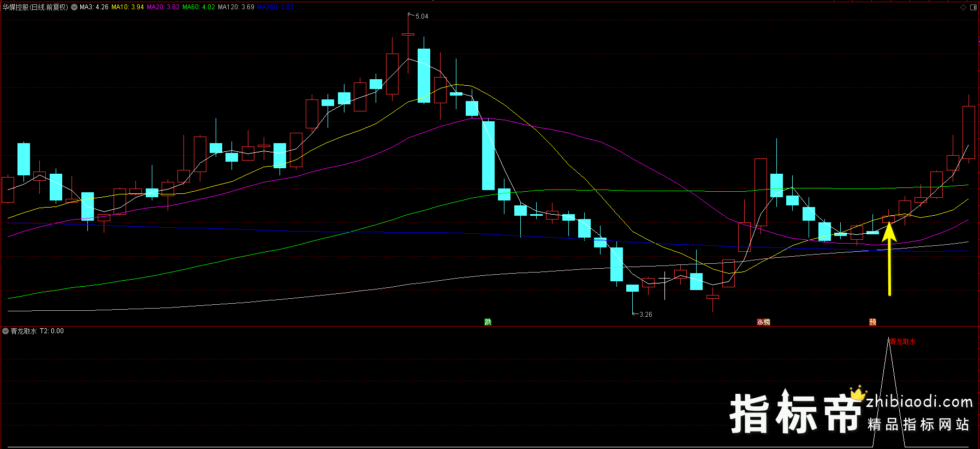Click the 5.04 high price label
Viewport: 980px width, 449px height.
421,16
